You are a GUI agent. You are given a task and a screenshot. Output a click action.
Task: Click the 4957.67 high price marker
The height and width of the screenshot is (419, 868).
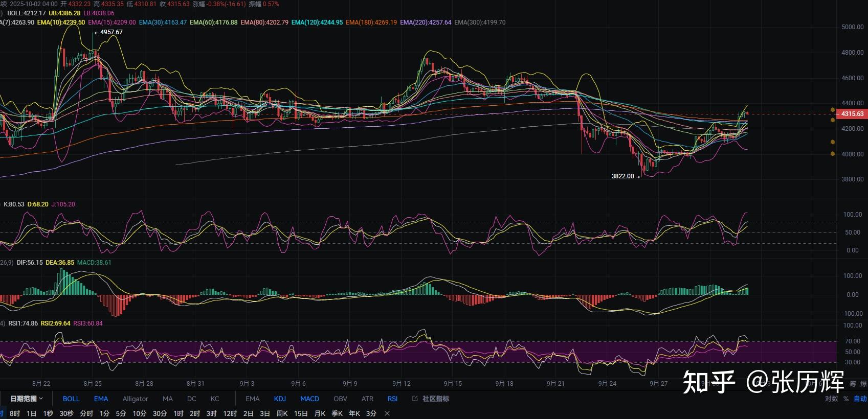111,32
